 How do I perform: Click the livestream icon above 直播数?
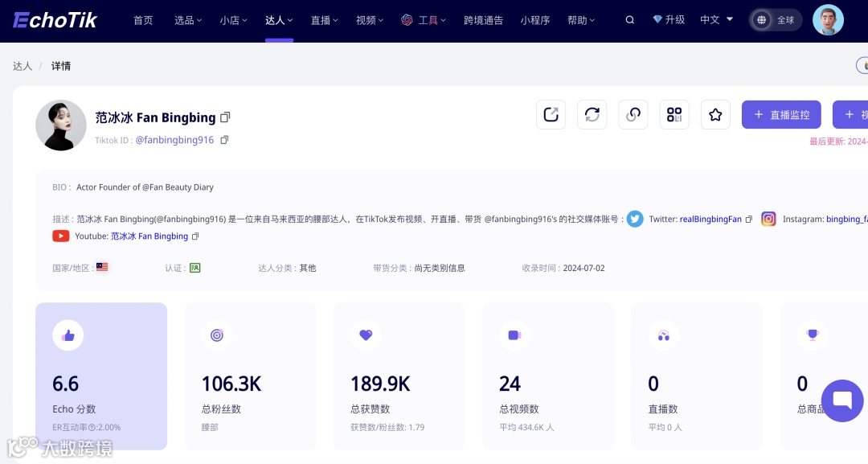[x=664, y=335]
